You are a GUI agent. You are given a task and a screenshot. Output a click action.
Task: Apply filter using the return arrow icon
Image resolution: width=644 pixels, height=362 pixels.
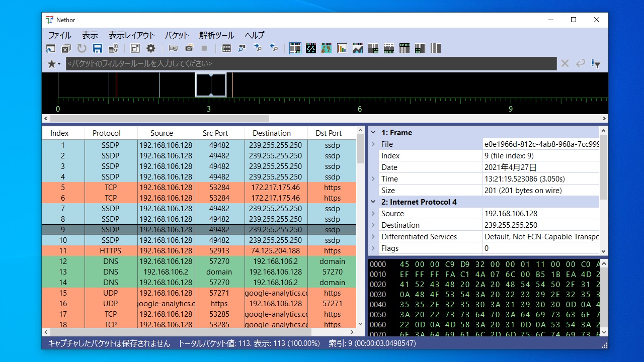(x=581, y=63)
